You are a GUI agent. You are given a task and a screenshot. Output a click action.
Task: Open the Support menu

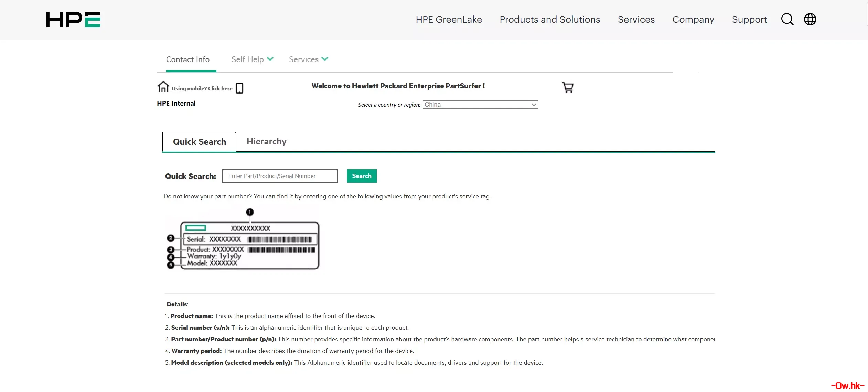(749, 20)
